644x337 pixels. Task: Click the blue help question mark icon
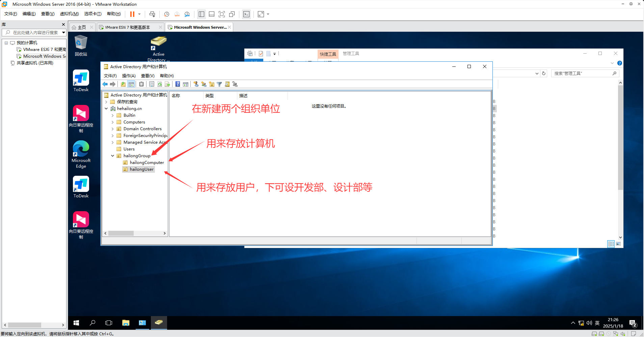point(178,84)
